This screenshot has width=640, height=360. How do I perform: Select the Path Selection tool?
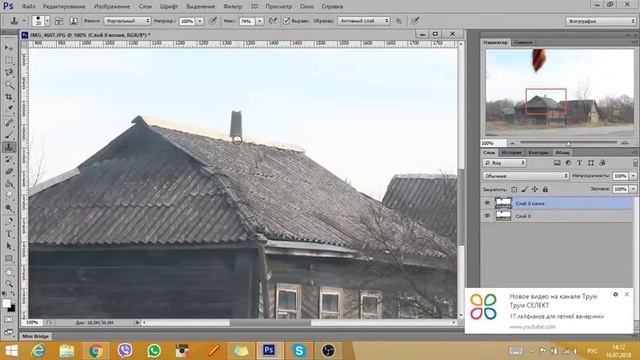tap(9, 246)
